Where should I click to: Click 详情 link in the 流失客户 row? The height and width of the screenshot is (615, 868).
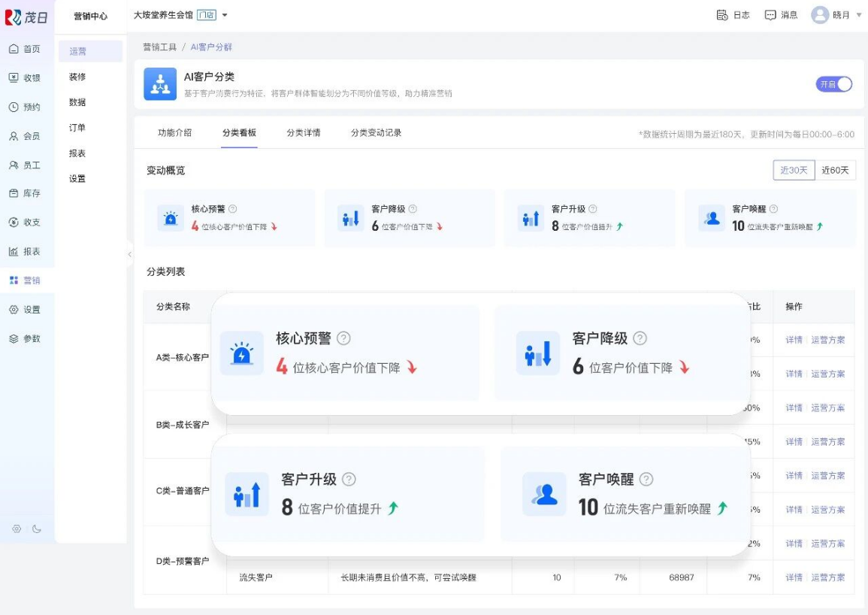point(794,577)
